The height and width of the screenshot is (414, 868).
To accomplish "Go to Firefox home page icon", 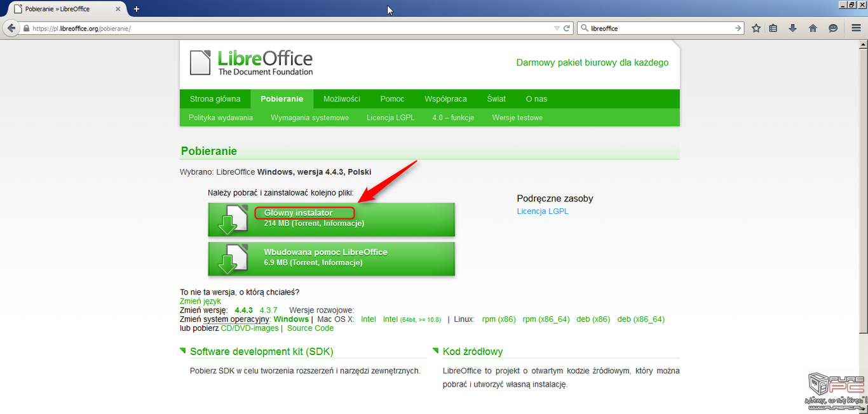I will pyautogui.click(x=813, y=29).
